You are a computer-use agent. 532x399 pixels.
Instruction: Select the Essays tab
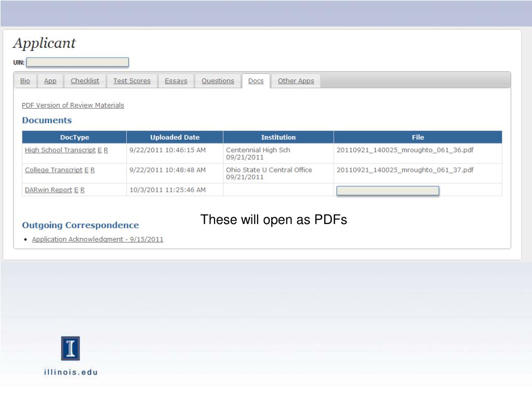(176, 81)
